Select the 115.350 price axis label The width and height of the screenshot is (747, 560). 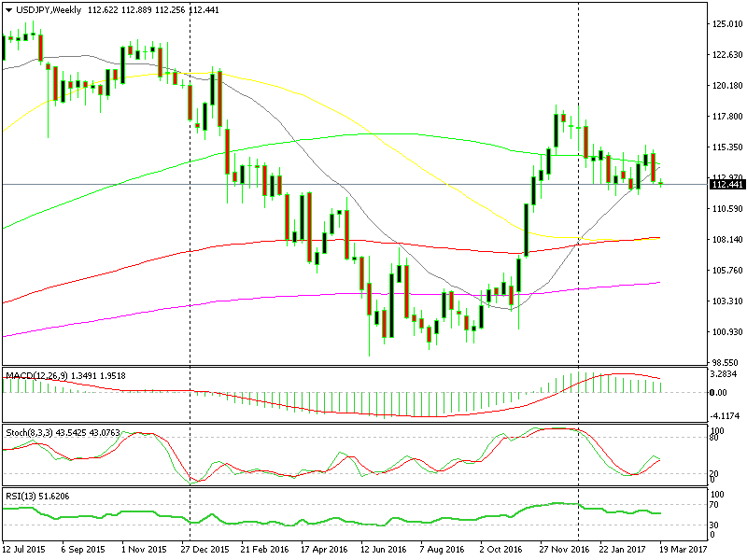[727, 147]
